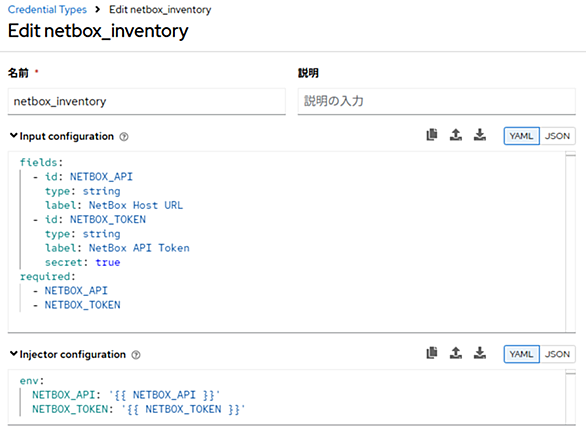Focus the description input field
The height and width of the screenshot is (434, 586).
tap(437, 101)
